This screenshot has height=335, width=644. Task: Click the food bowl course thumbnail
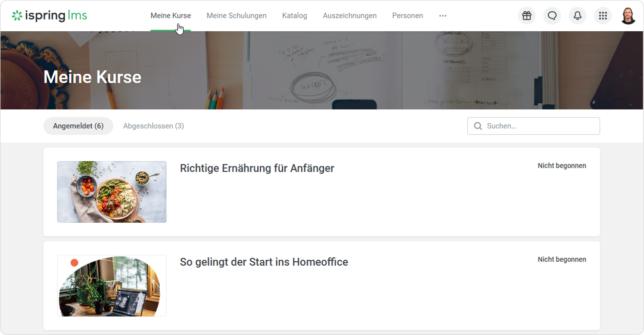(112, 192)
